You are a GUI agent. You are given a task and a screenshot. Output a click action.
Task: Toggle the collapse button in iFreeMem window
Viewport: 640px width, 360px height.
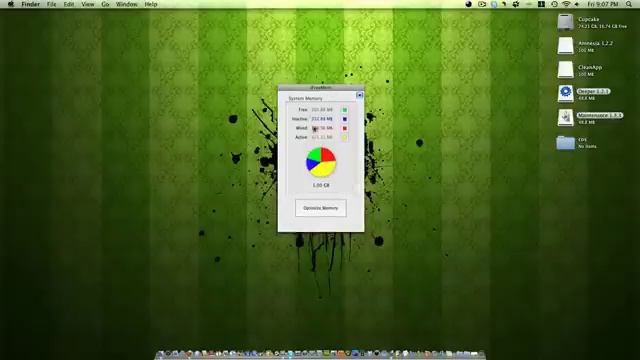coord(360,95)
